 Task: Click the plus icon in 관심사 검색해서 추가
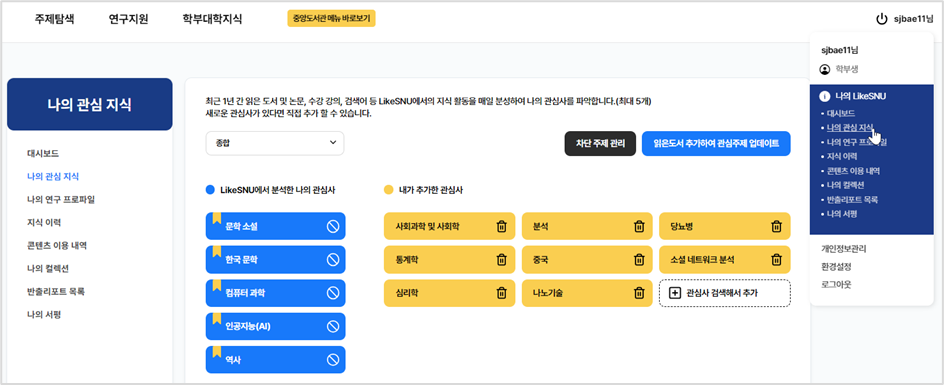click(x=675, y=293)
